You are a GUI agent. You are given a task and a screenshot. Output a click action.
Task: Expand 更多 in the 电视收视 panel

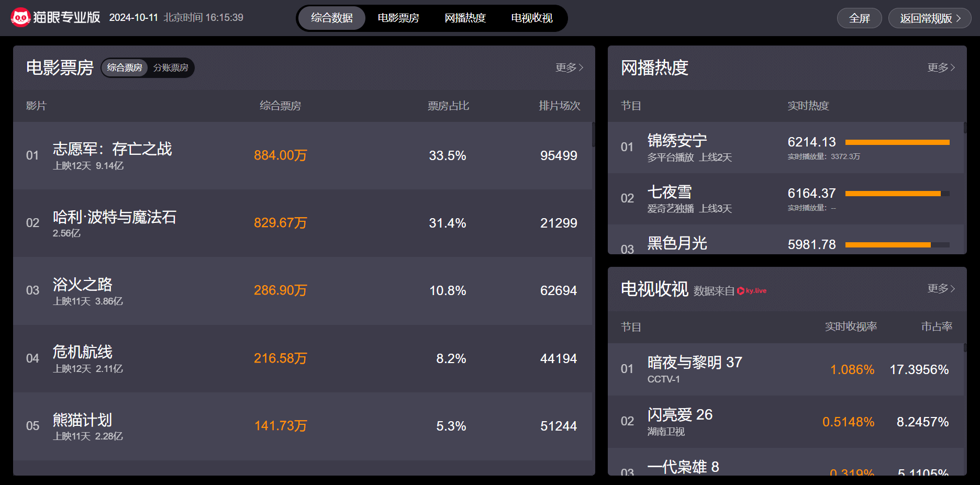[941, 289]
